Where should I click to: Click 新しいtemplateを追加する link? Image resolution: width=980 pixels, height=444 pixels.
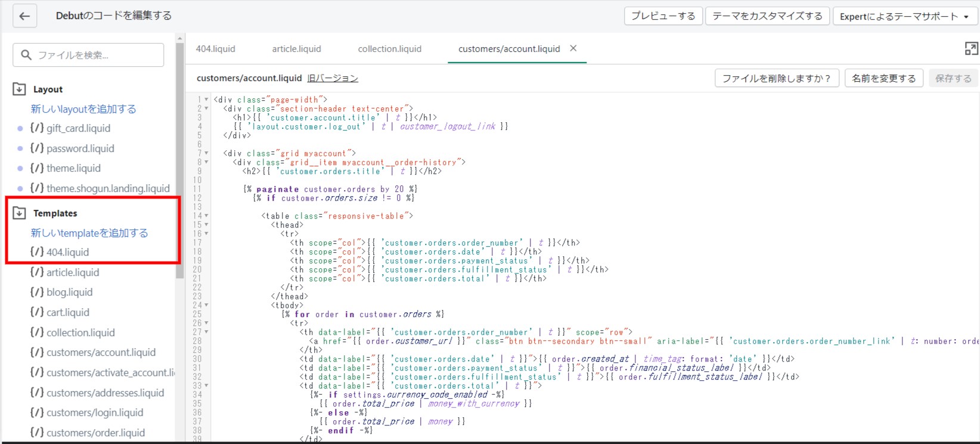[89, 233]
